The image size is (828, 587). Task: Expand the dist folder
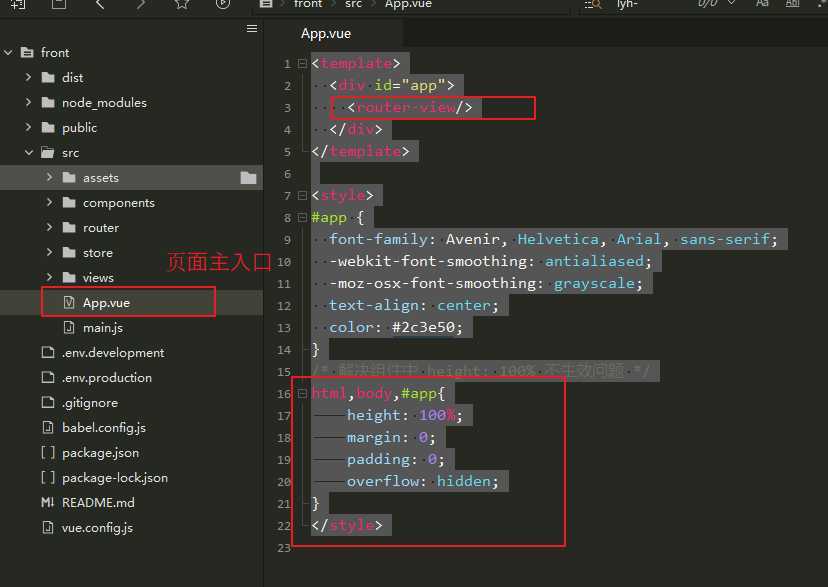[x=29, y=77]
